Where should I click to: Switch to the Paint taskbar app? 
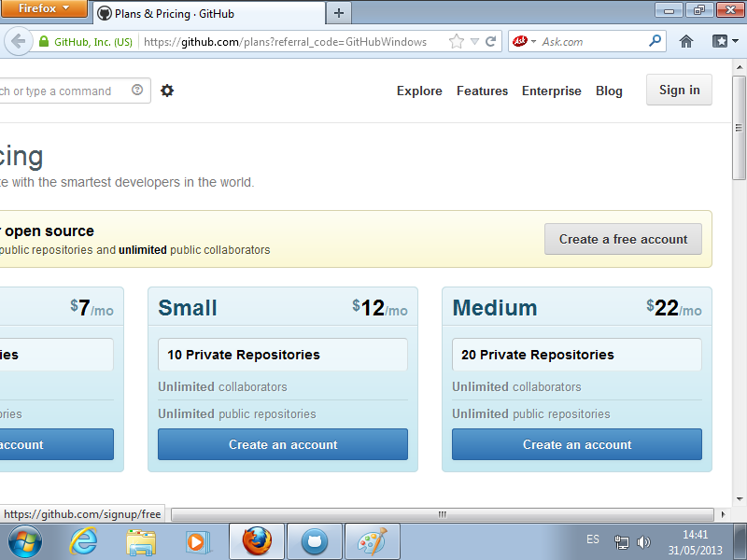click(372, 541)
